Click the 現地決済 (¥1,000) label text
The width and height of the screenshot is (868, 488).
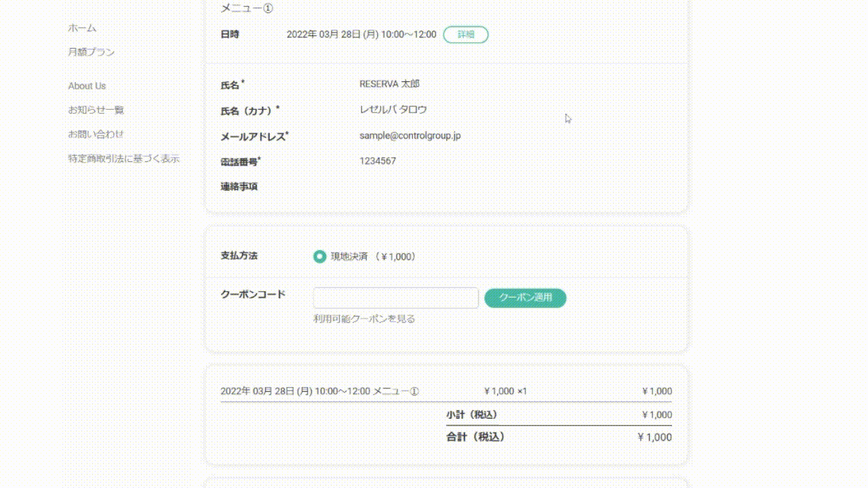point(374,257)
